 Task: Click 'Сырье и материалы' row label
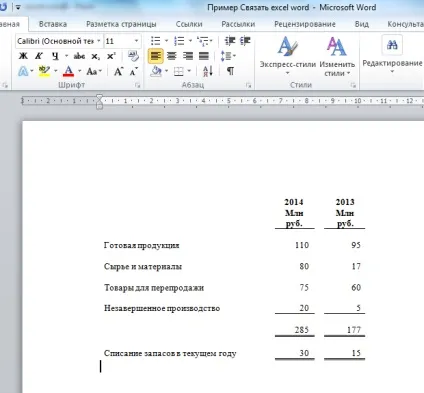pos(143,267)
